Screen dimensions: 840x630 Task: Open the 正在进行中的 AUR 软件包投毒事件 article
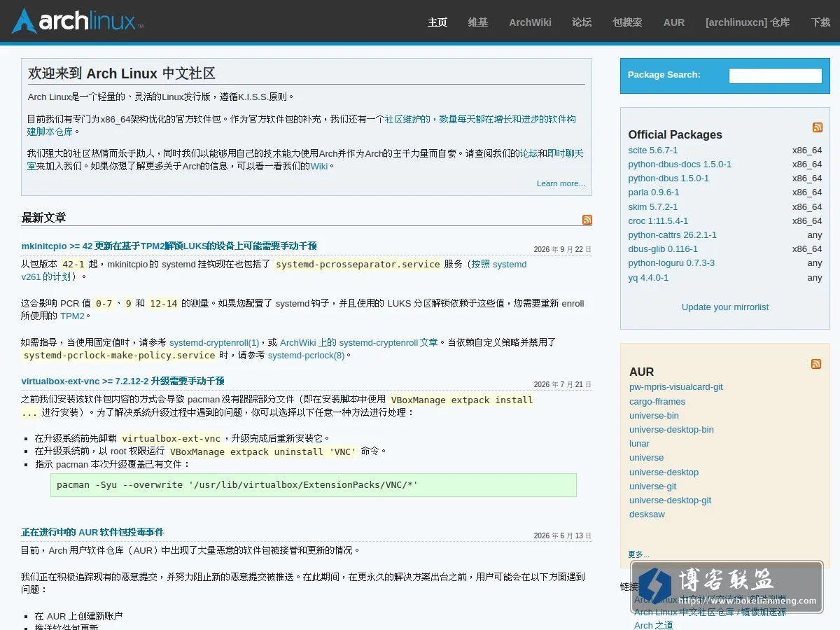pos(92,532)
